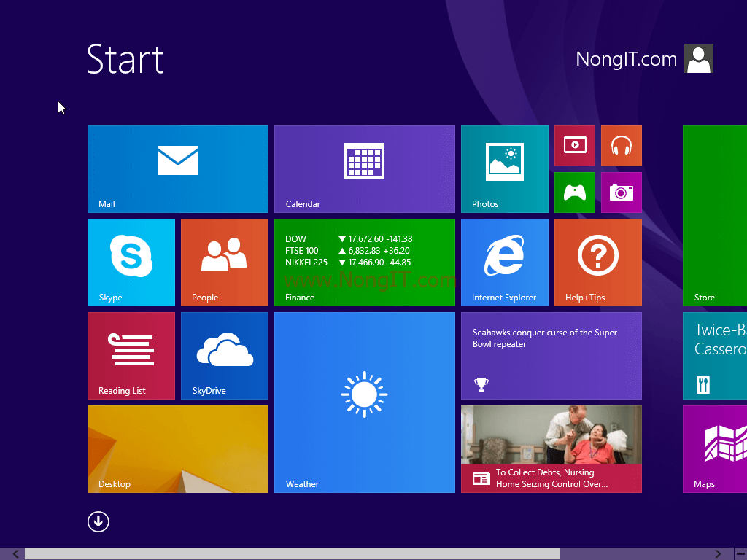Screen dimensions: 747x560
Task: Open the Store tile
Action: pos(715,216)
